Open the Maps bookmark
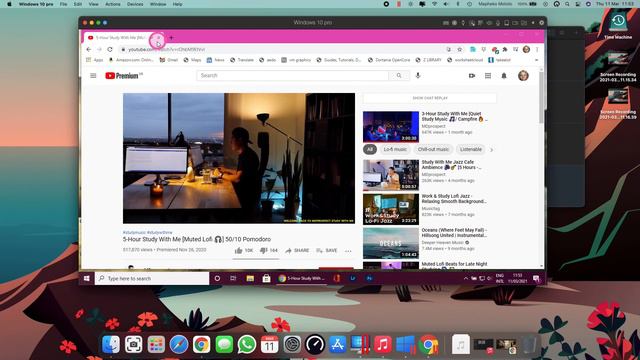Viewport: 640px width, 360px height. (x=192, y=60)
